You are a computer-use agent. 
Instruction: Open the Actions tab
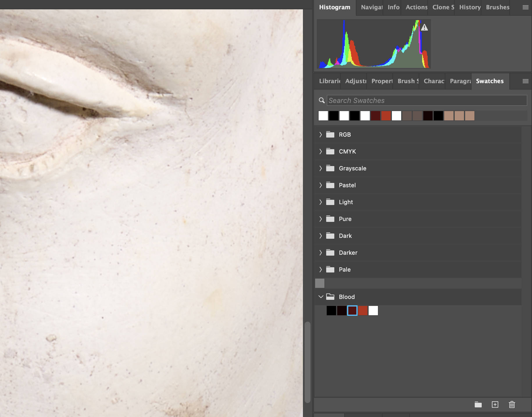[x=416, y=7]
